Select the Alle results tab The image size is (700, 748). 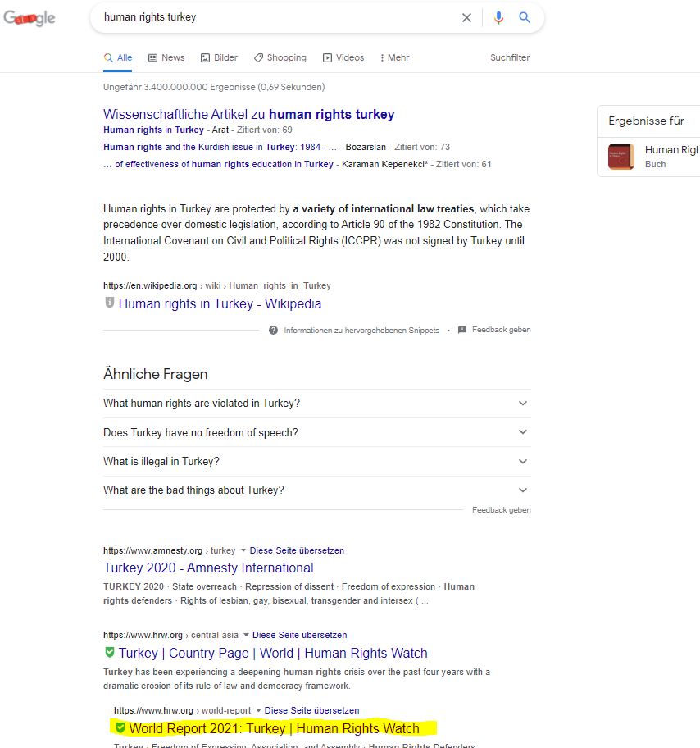pos(118,57)
